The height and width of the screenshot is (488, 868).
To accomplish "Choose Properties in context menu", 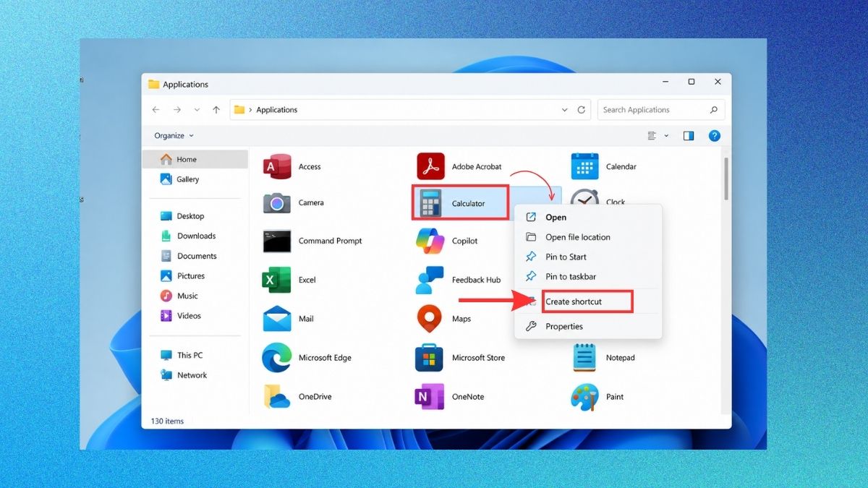I will click(588, 326).
